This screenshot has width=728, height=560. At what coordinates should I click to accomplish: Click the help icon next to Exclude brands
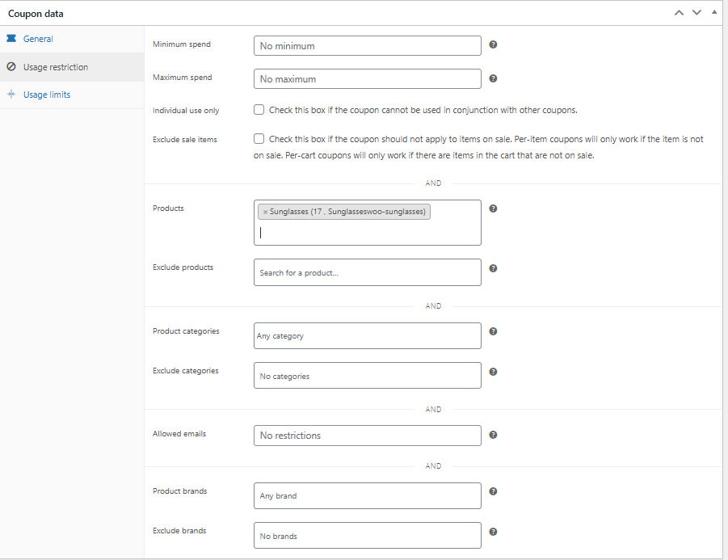point(493,532)
